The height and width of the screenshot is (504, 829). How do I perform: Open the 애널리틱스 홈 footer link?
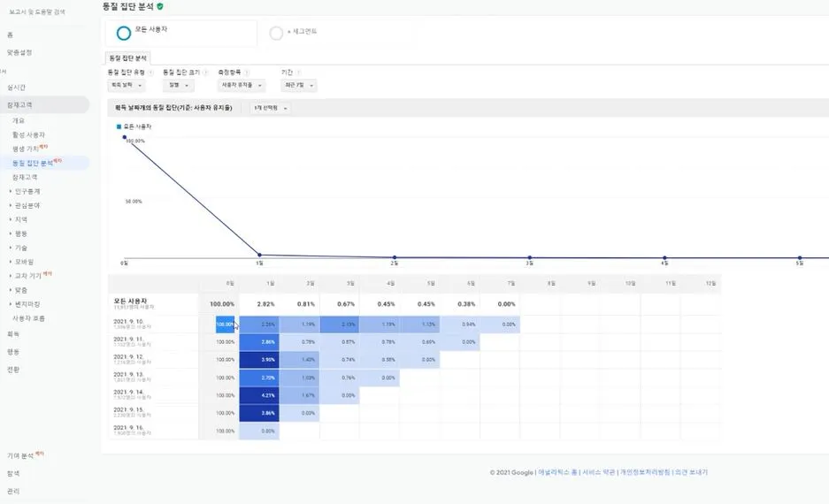pos(557,472)
